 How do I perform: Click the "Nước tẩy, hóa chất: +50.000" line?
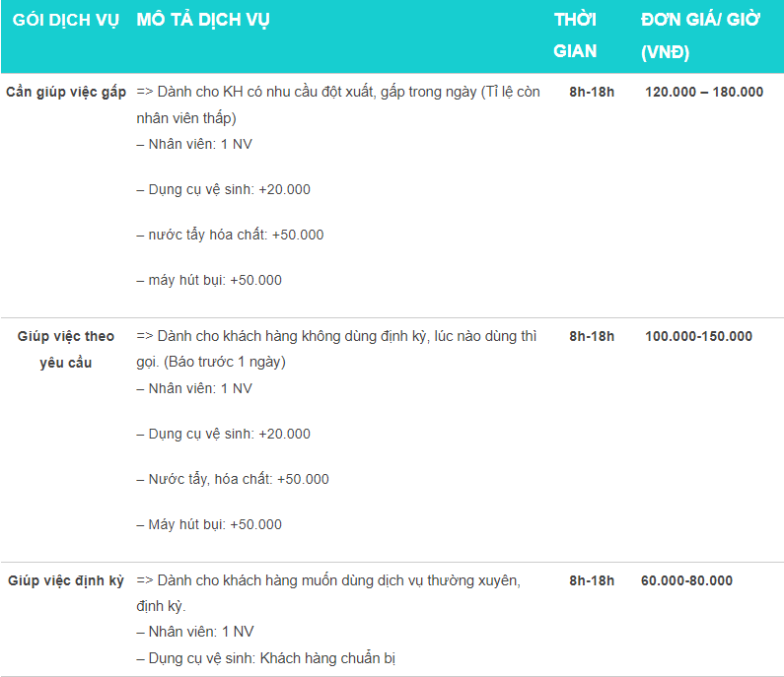233,479
